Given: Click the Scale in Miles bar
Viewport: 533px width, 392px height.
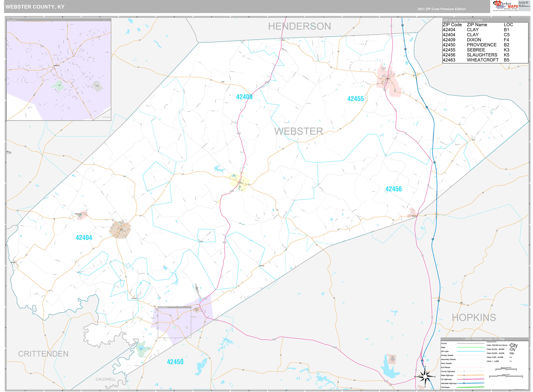Looking at the screenshot, I should pos(506,376).
